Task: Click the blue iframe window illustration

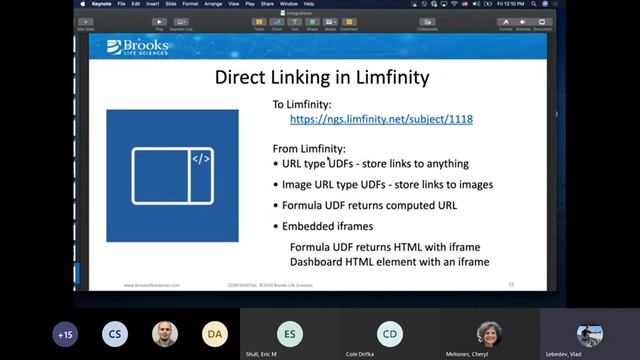Action: 173,176
